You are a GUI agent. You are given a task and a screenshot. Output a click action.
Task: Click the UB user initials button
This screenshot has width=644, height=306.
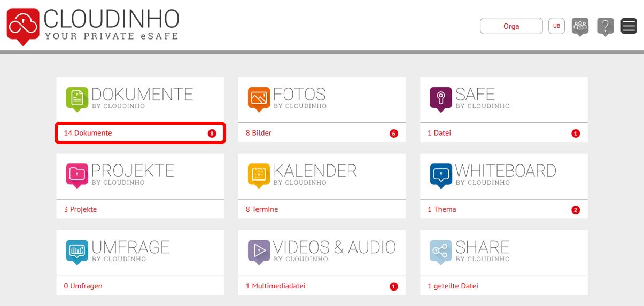click(x=556, y=26)
